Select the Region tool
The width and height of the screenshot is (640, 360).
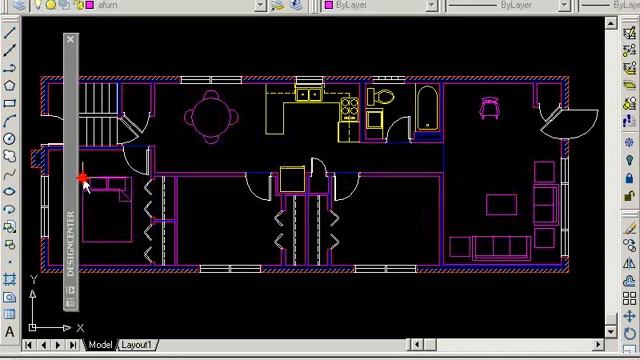click(9, 297)
